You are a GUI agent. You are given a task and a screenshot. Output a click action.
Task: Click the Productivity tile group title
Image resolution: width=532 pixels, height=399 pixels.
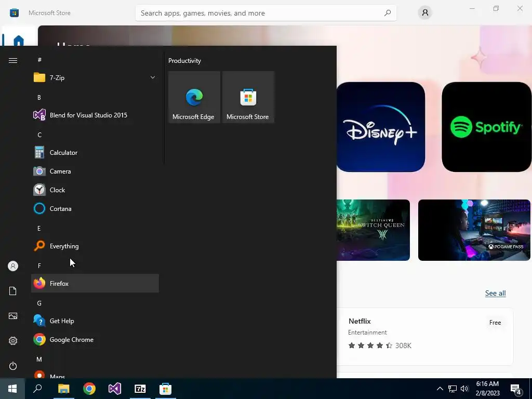click(184, 61)
